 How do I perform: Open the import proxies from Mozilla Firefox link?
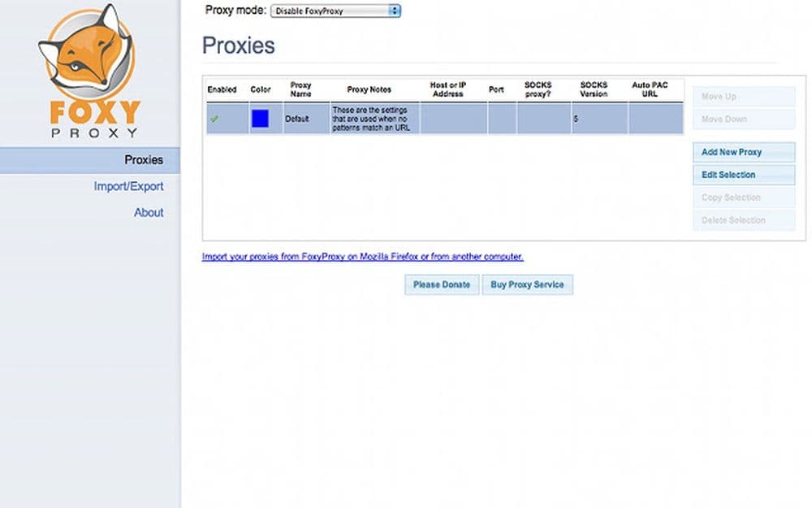[363, 256]
